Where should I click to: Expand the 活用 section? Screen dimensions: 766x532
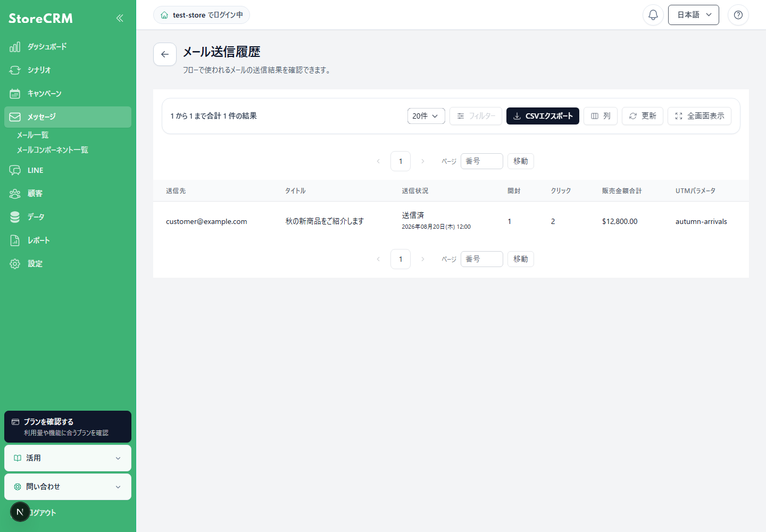coord(68,458)
